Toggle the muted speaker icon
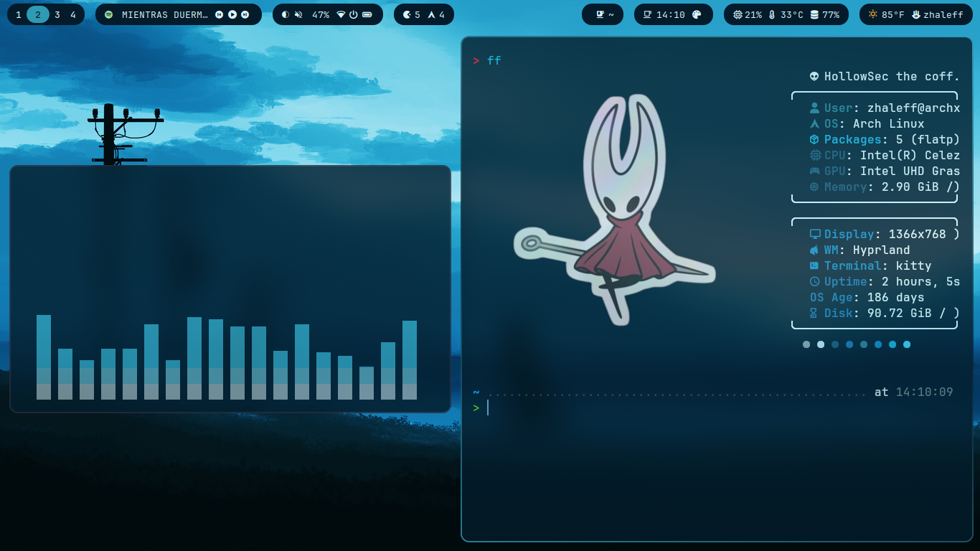 pos(298,14)
